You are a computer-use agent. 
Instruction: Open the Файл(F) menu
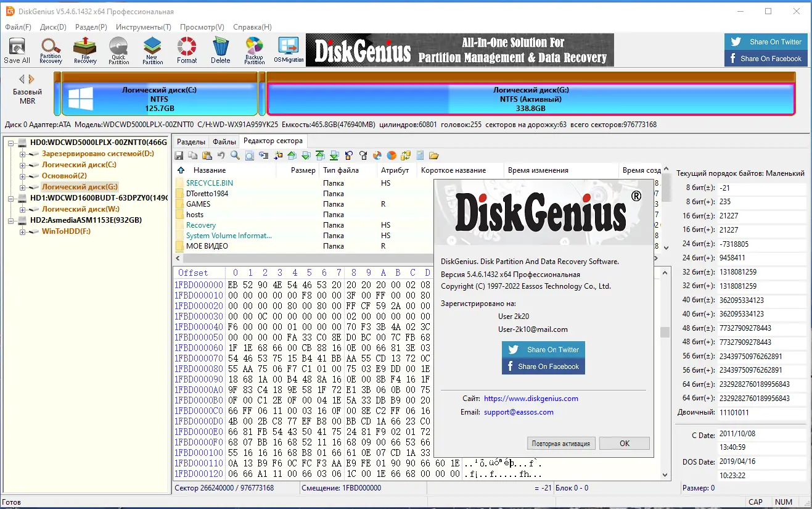coord(18,27)
